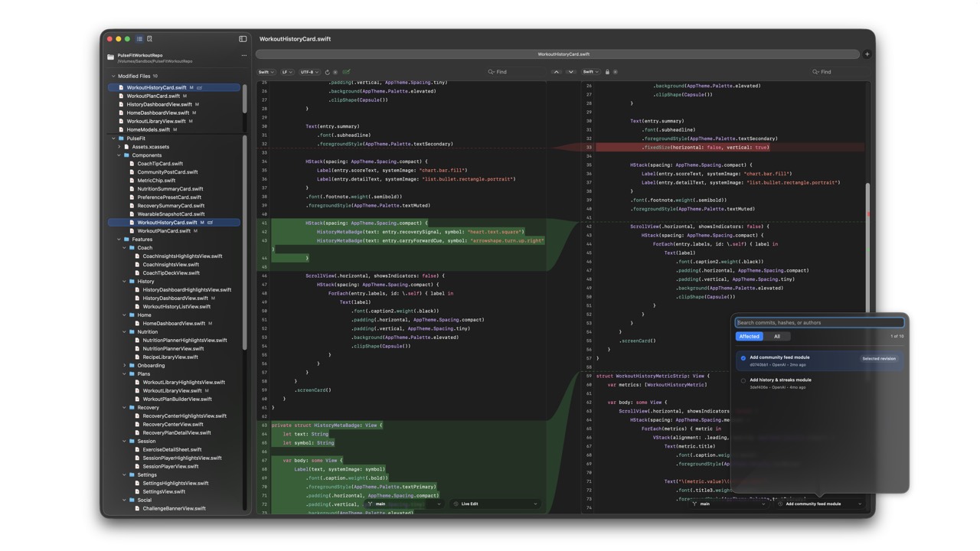The image size is (980, 551).
Task: Open the left pane main branch dropdown
Action: (404, 504)
